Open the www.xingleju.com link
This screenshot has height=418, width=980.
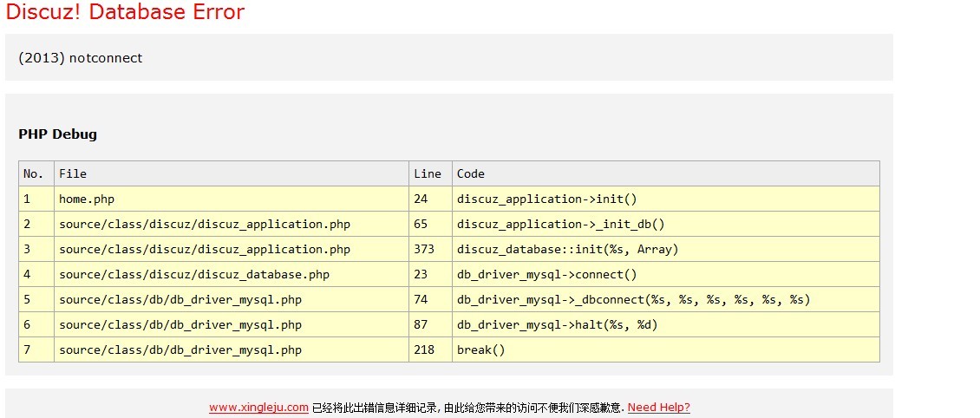pyautogui.click(x=258, y=408)
